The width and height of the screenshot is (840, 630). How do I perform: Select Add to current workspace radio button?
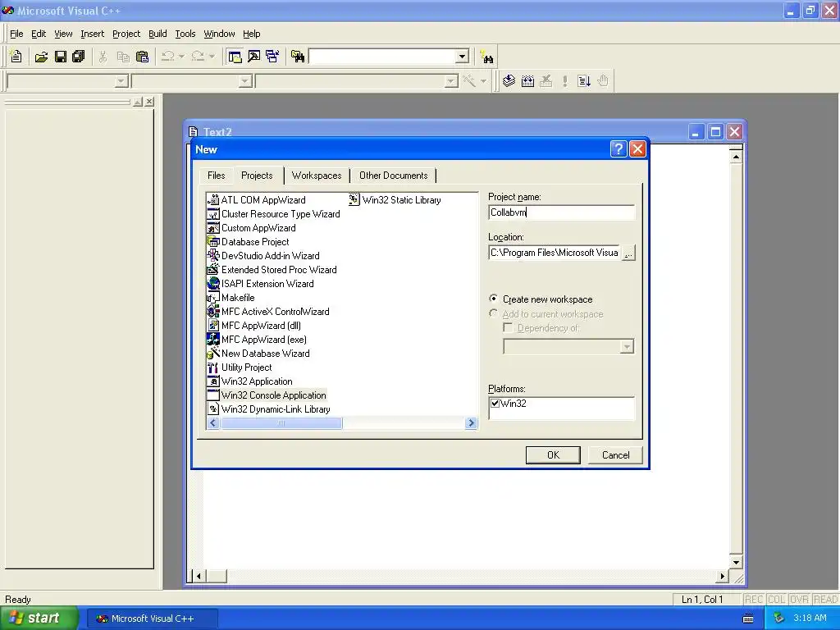point(493,313)
